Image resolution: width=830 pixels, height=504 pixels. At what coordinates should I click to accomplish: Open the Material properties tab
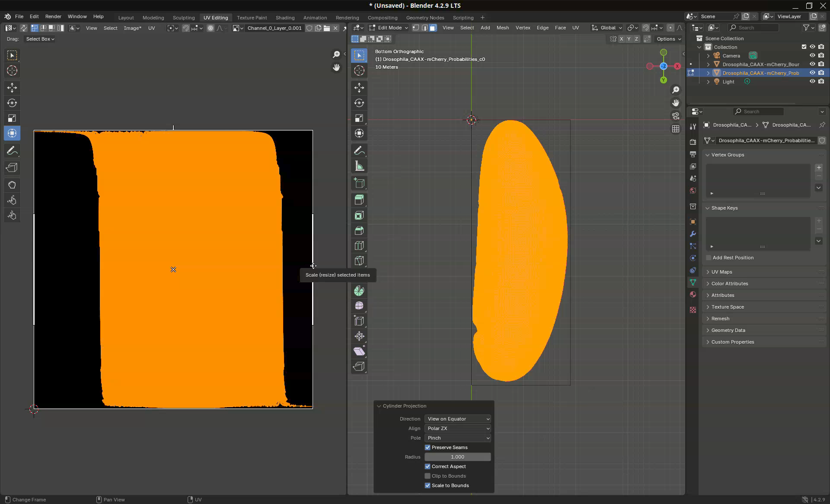coord(693,294)
